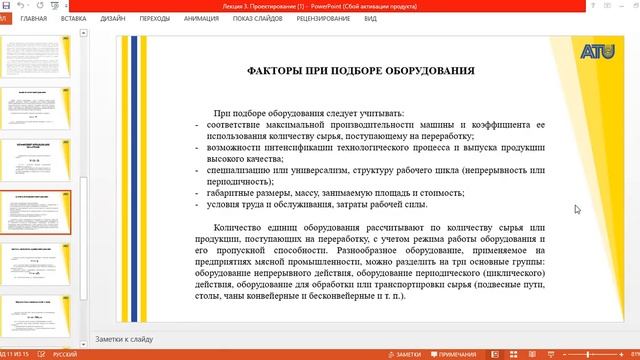
Task: Open spell check icon in status bar
Action: 41,354
